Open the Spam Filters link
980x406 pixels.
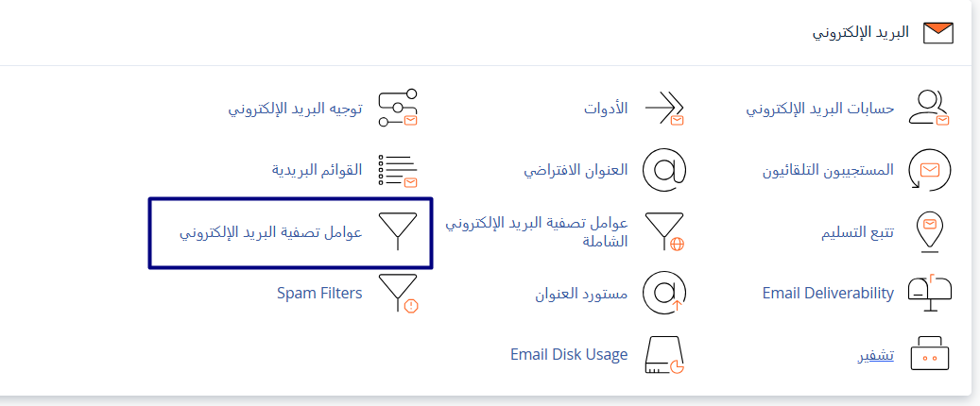[x=319, y=294]
